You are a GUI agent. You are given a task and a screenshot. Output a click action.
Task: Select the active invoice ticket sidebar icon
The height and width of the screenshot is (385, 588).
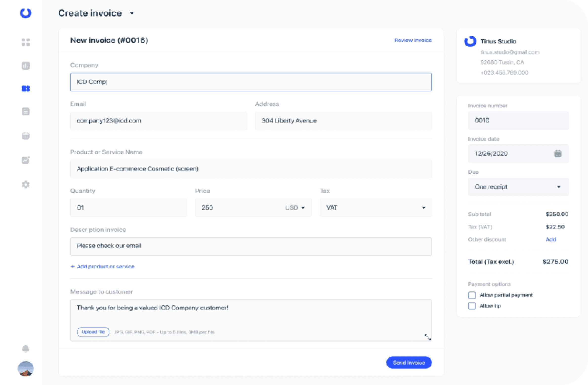(26, 89)
